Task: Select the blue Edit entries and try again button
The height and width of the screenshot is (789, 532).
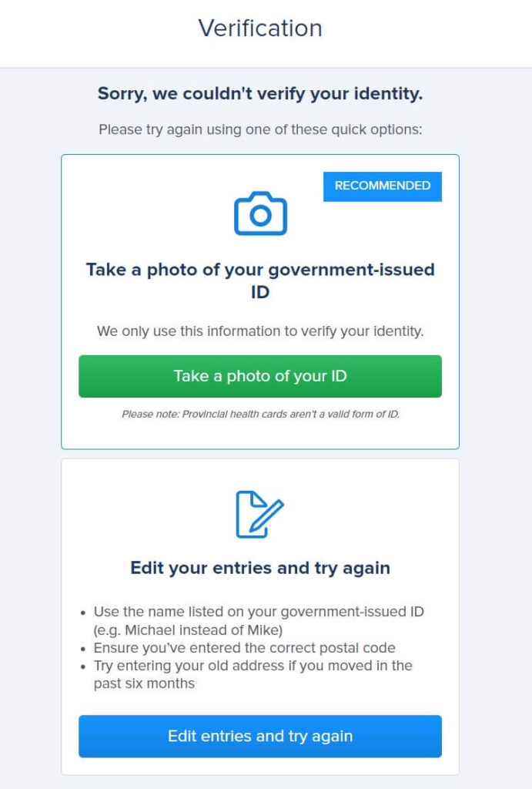Action: click(260, 736)
